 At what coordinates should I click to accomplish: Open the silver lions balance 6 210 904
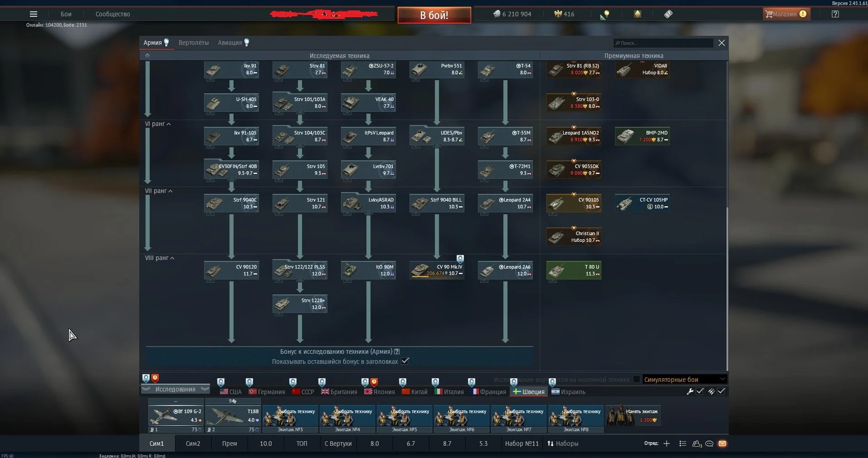[x=512, y=14]
